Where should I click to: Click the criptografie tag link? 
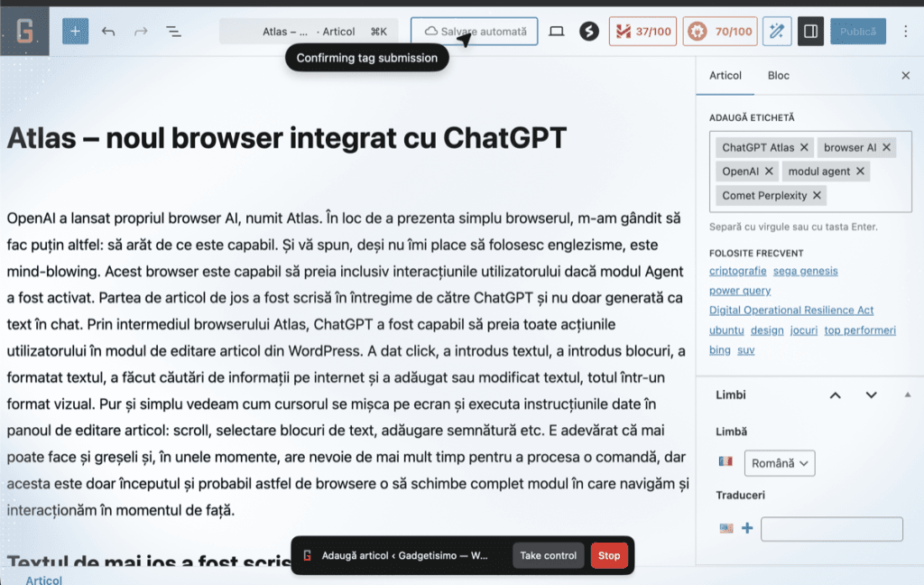point(738,271)
